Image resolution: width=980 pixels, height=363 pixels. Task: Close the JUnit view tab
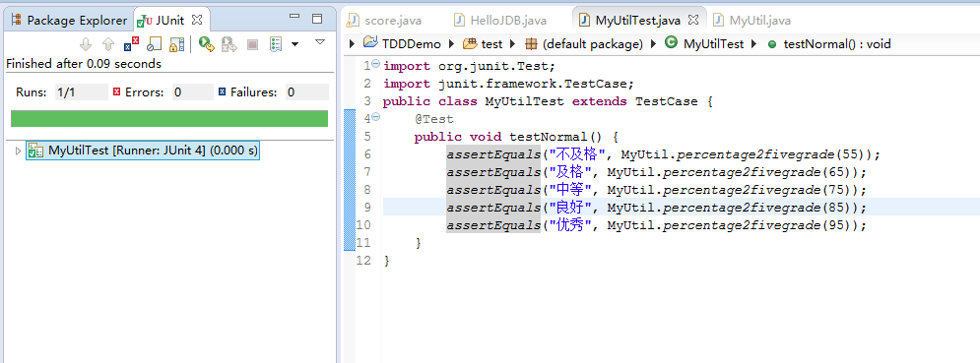tap(198, 20)
